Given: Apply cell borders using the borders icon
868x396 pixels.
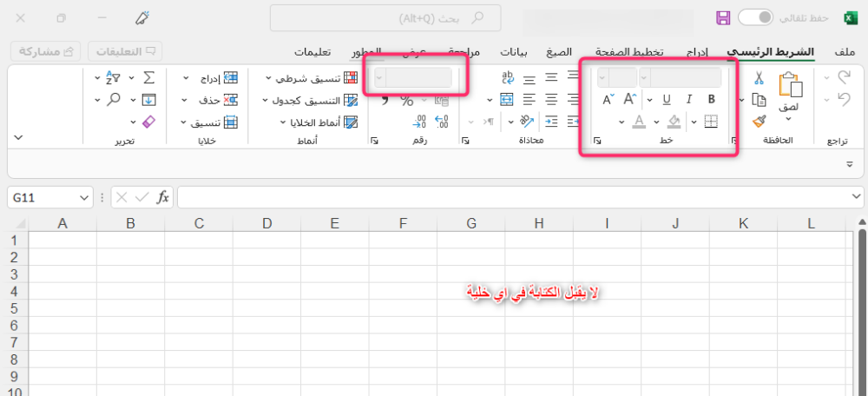Looking at the screenshot, I should click(x=711, y=122).
